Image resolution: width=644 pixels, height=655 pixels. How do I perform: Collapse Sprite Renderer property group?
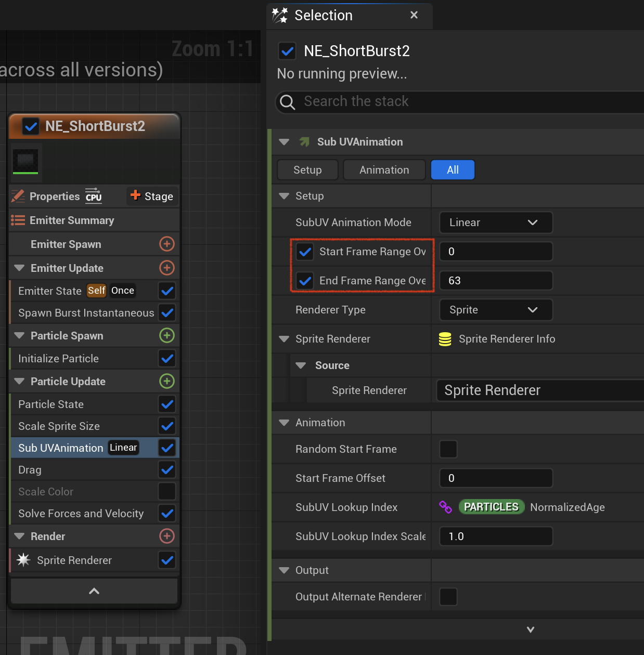coord(284,339)
